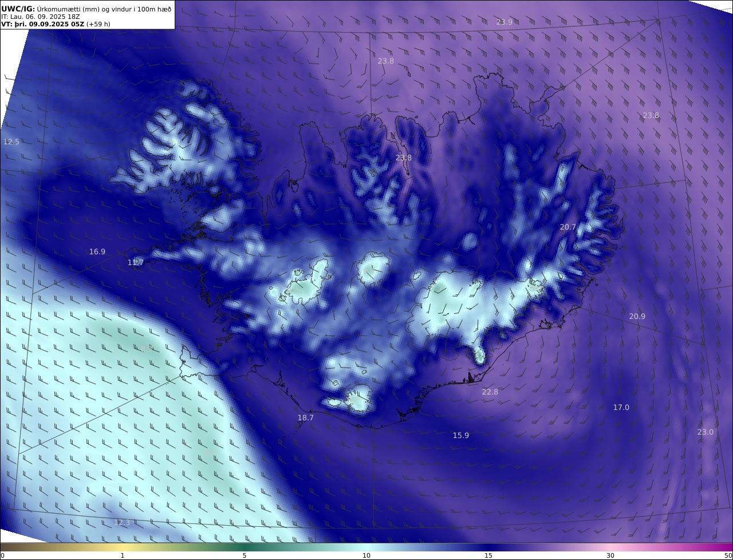Screen dimensions: 733x560
Task: Select the 16.9 value on the map
Action: (97, 251)
